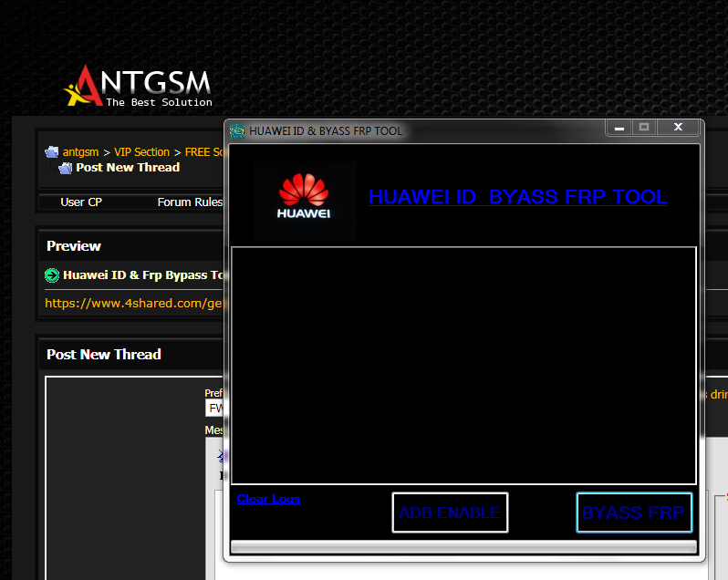
Task: Click the Clear Logs link
Action: coord(268,499)
